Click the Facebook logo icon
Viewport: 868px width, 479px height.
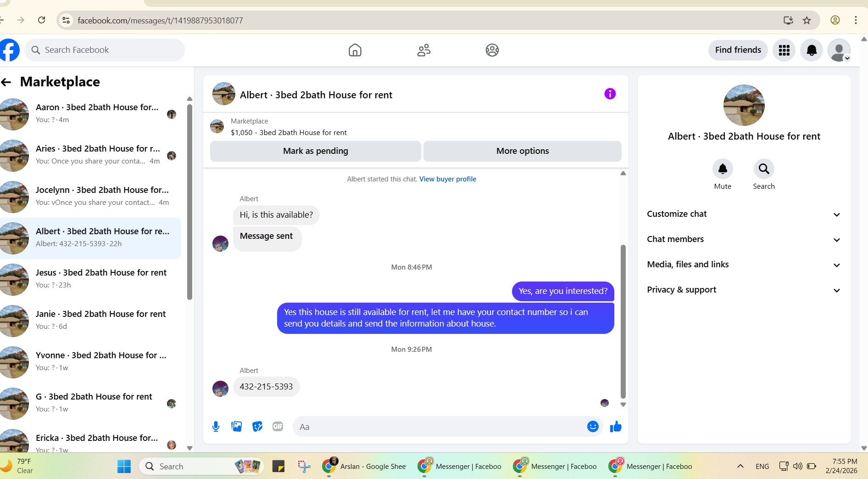(9, 50)
